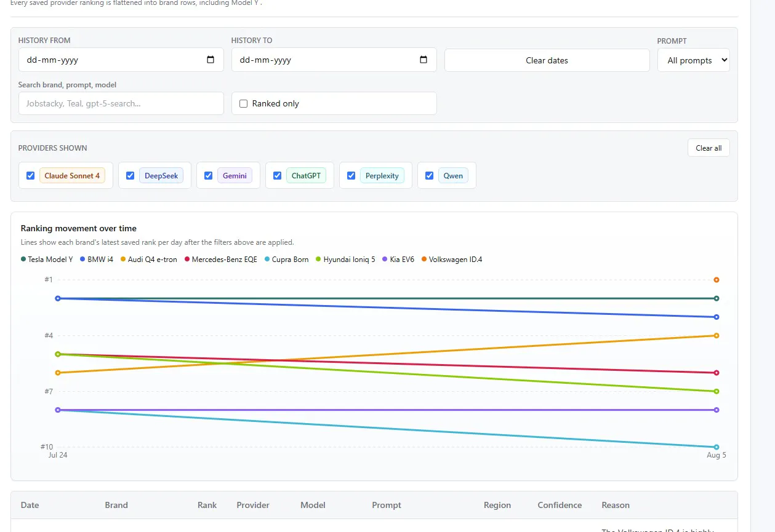Click the Qwen provider badge
Viewport: 775px width, 532px height.
[x=453, y=175]
